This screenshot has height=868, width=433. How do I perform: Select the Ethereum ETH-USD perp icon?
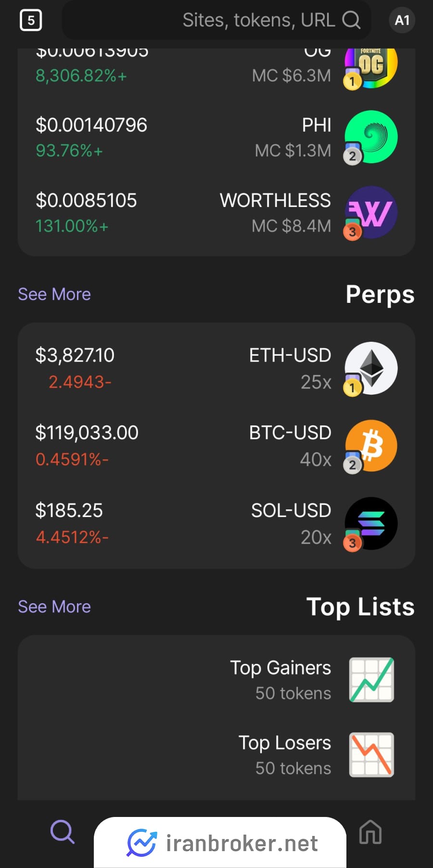pyautogui.click(x=371, y=368)
